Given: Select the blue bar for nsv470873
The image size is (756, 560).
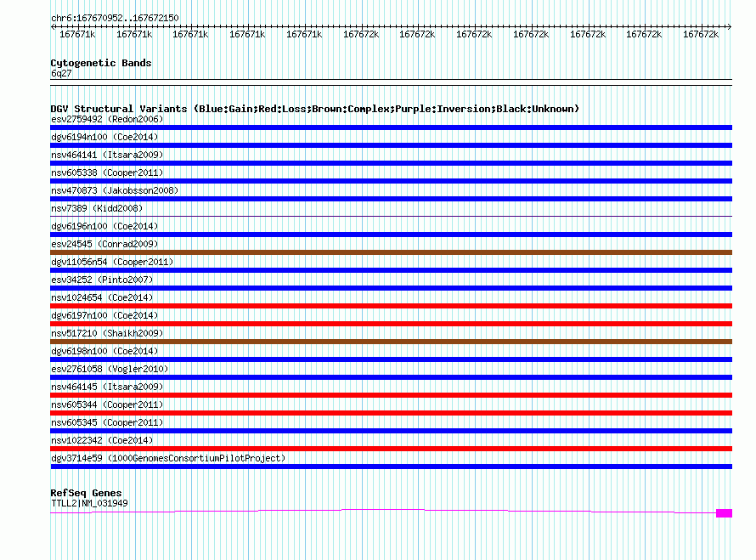Looking at the screenshot, I should click(391, 199).
